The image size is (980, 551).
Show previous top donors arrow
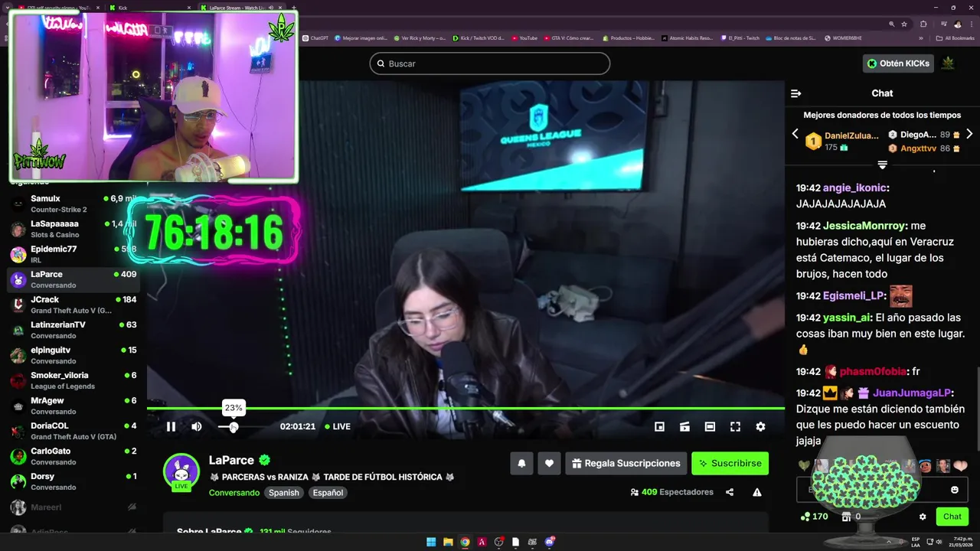pos(795,134)
